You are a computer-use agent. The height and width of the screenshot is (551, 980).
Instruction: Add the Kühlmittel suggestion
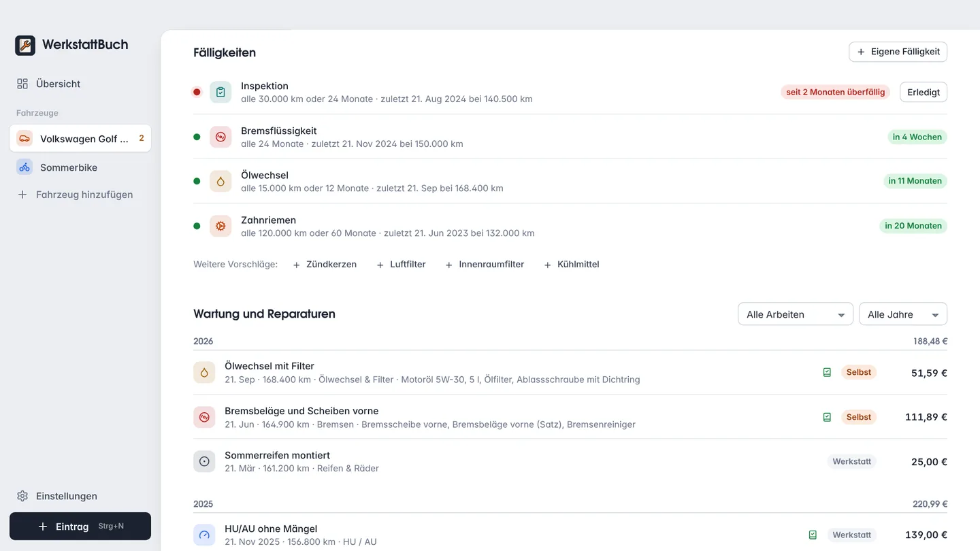pos(572,265)
